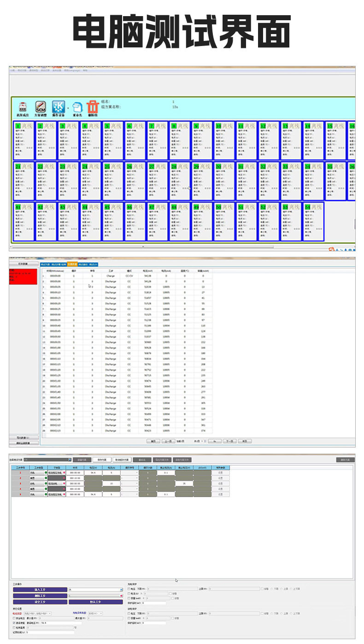Screen dimensions: 364x644
Task: Toggle the 激活电压 checkbox
Action: click(x=14, y=623)
